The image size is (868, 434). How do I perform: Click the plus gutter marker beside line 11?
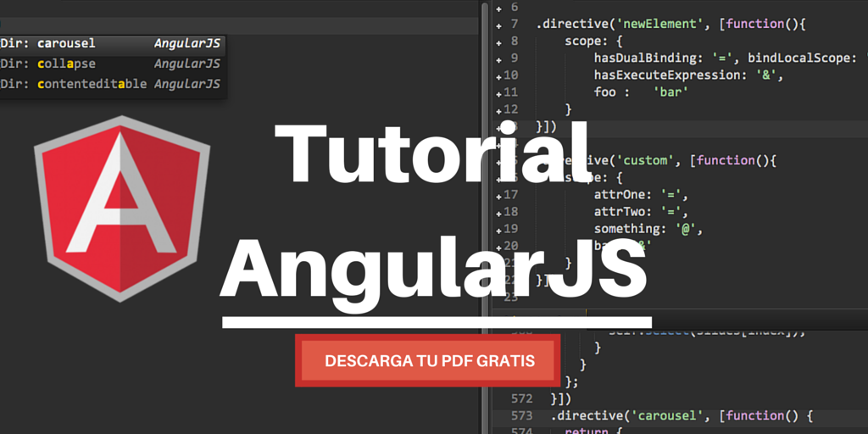(498, 94)
